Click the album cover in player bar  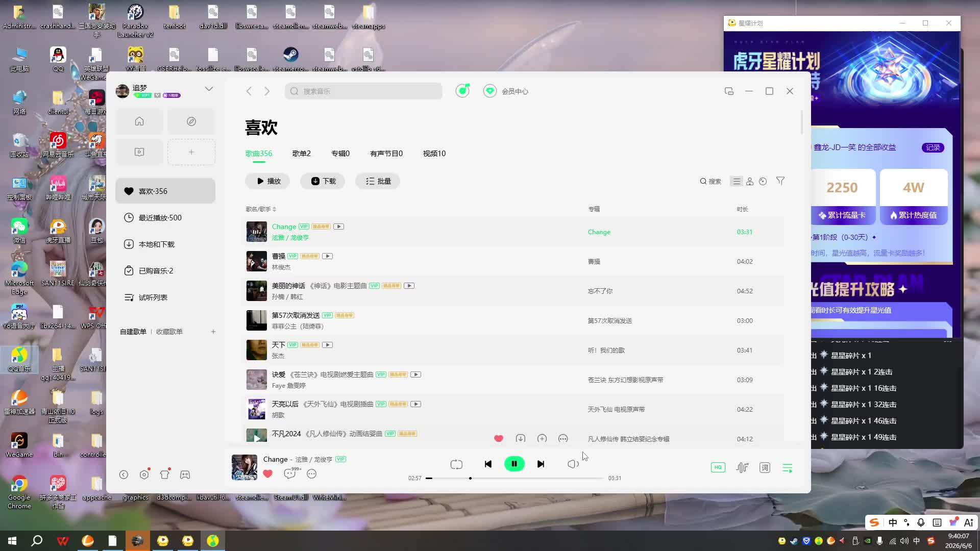coord(244,467)
